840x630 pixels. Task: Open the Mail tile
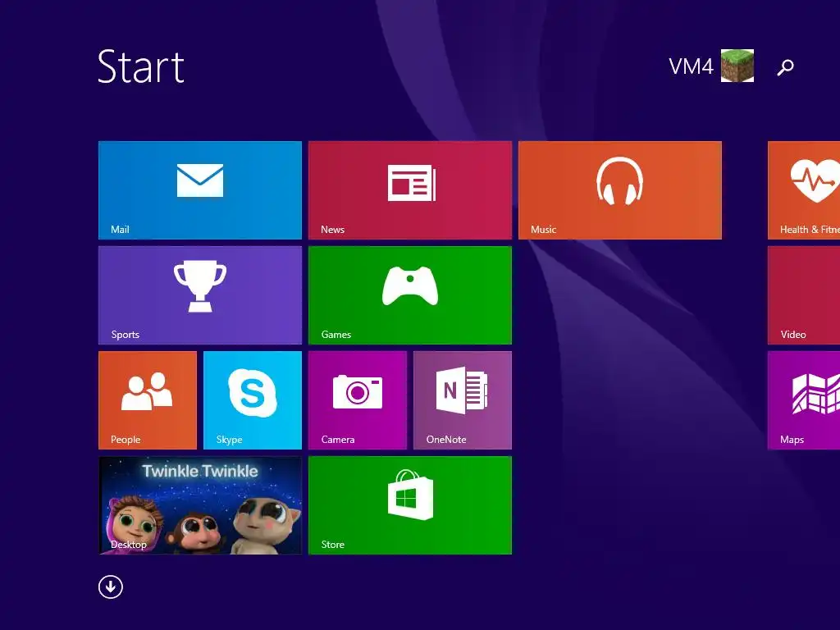(200, 190)
